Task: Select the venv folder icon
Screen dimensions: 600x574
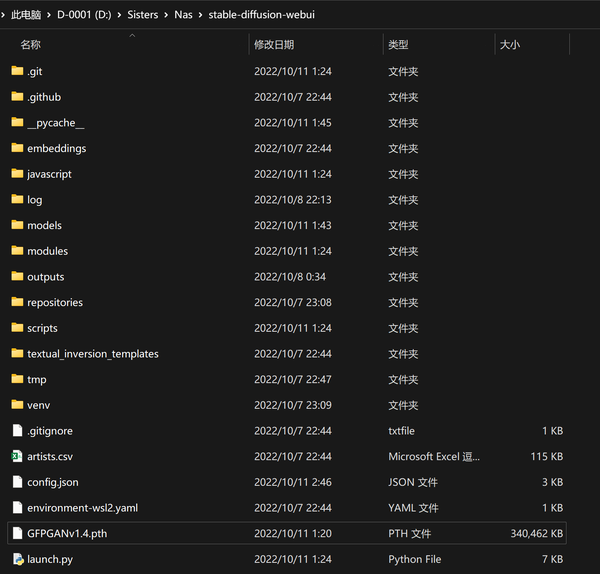Action: (17, 404)
